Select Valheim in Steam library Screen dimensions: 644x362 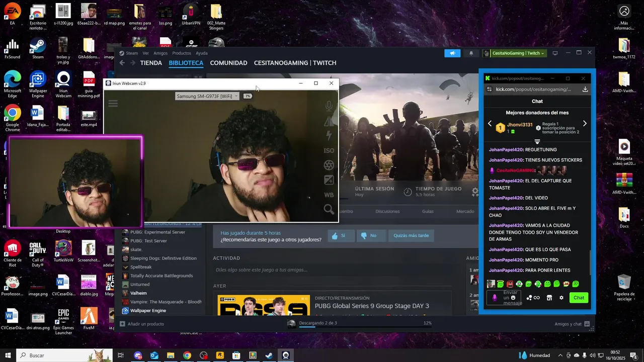138,293
